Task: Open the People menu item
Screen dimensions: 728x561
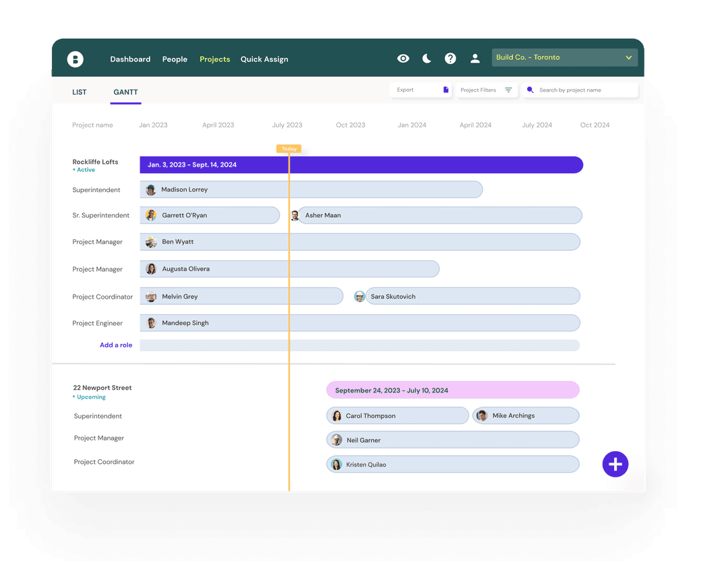Action: [175, 59]
